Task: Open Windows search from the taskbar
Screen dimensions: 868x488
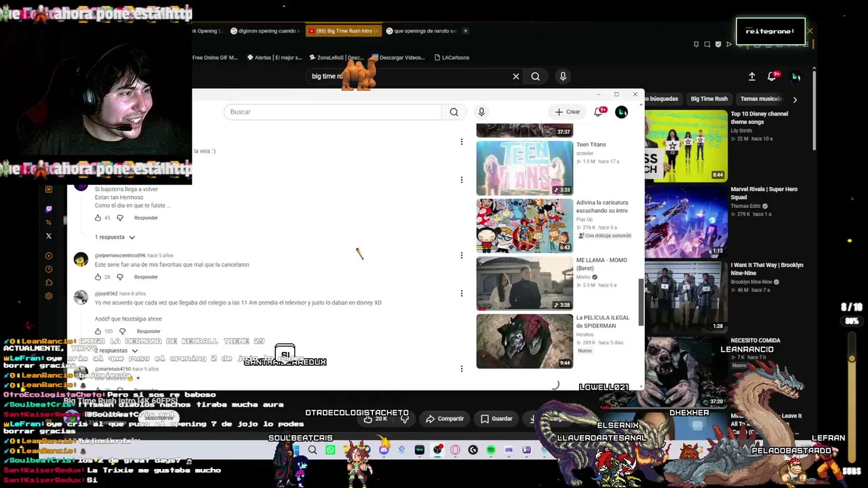Action: tap(313, 450)
